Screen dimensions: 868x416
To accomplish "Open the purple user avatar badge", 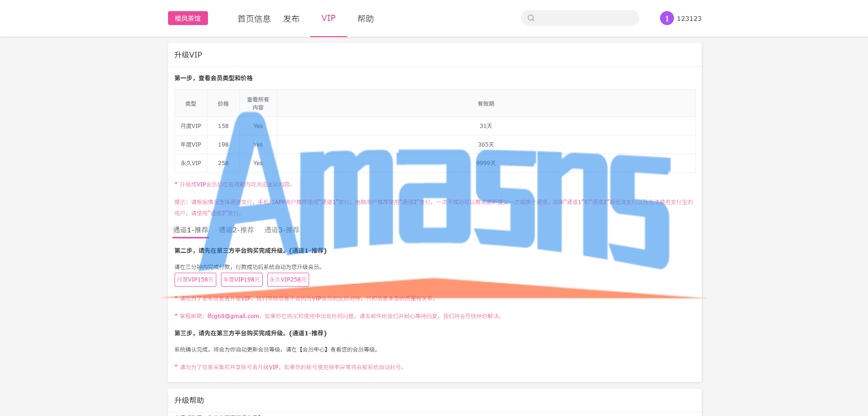I will pyautogui.click(x=667, y=18).
